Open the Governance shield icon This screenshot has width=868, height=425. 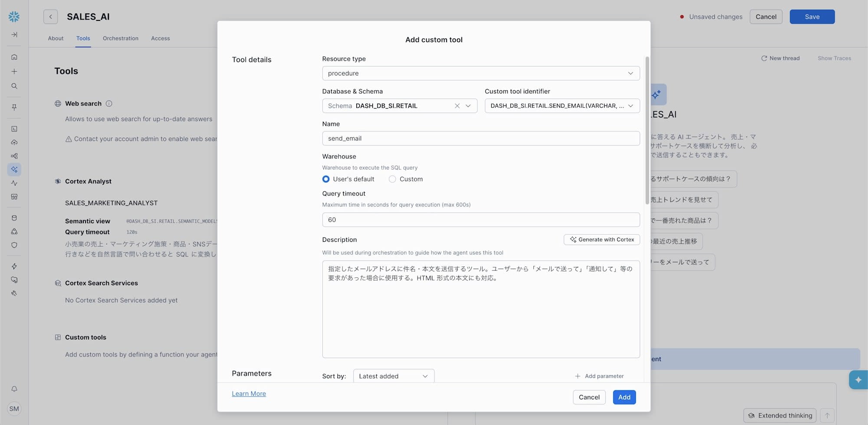[x=14, y=245]
